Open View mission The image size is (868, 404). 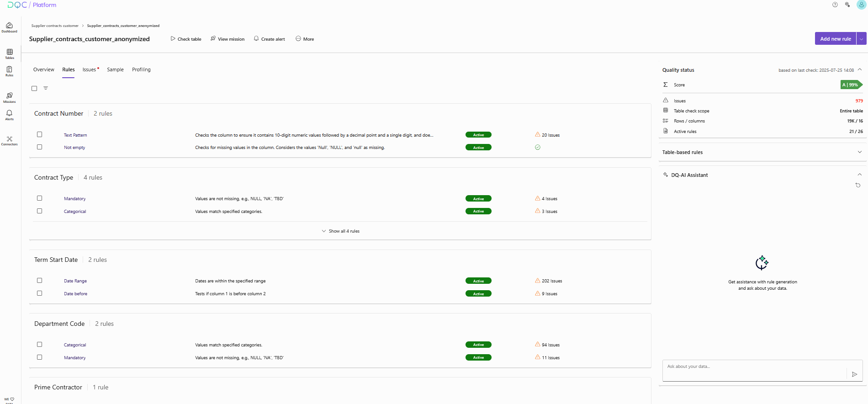pos(228,39)
